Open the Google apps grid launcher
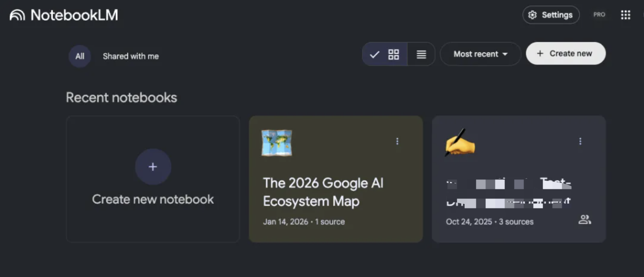Viewport: 644px width, 277px height. 625,15
